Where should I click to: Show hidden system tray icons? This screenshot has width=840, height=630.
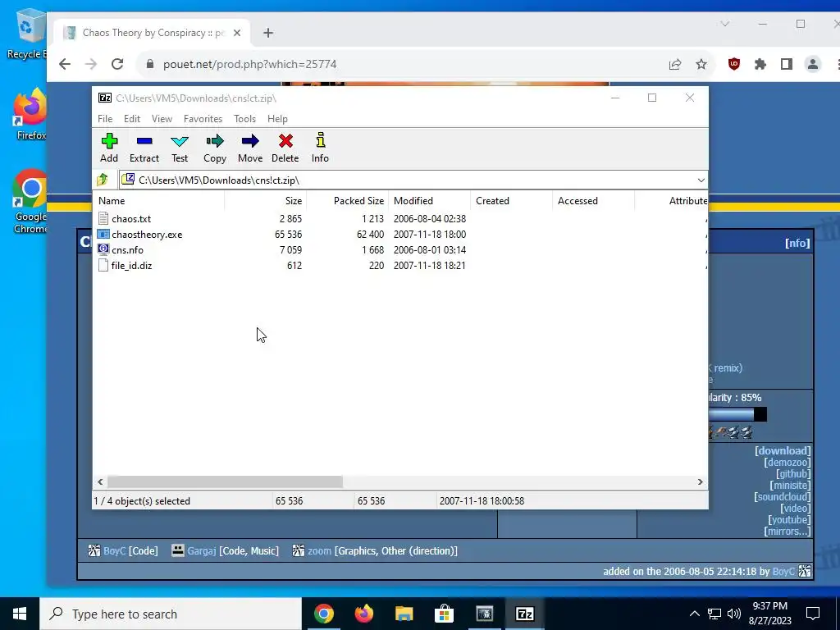tap(694, 614)
